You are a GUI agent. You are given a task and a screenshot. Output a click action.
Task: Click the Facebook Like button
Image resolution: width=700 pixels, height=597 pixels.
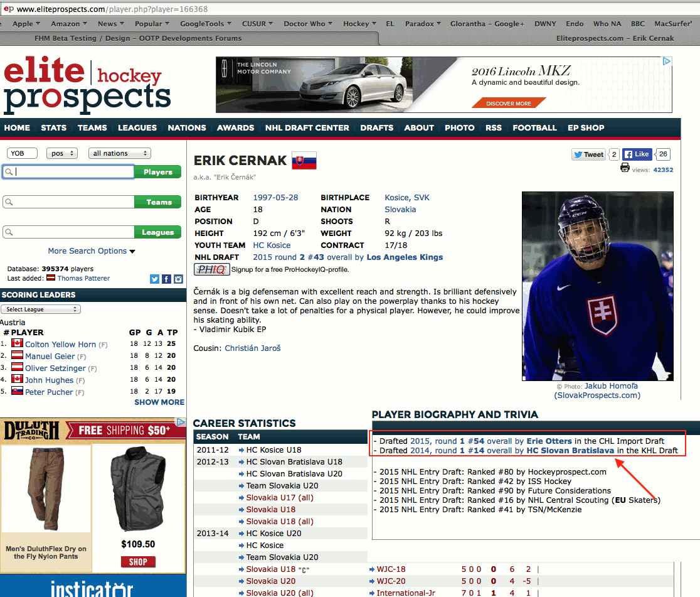coord(637,154)
